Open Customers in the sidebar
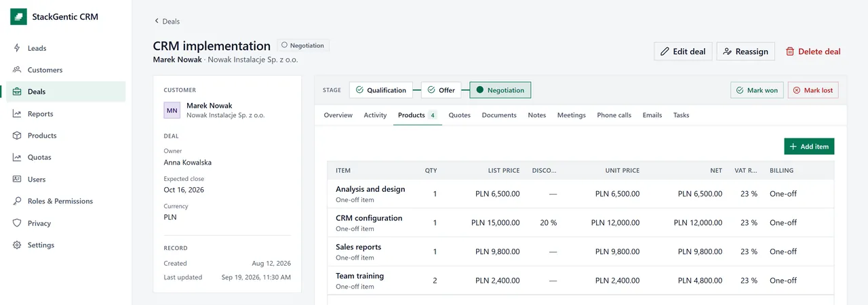Viewport: 868px width, 305px height. point(66,70)
